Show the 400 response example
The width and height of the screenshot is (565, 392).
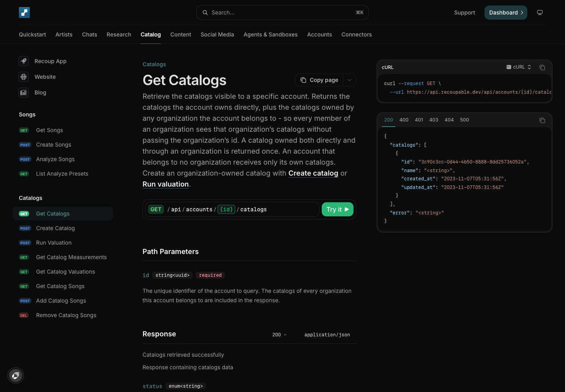pyautogui.click(x=404, y=120)
